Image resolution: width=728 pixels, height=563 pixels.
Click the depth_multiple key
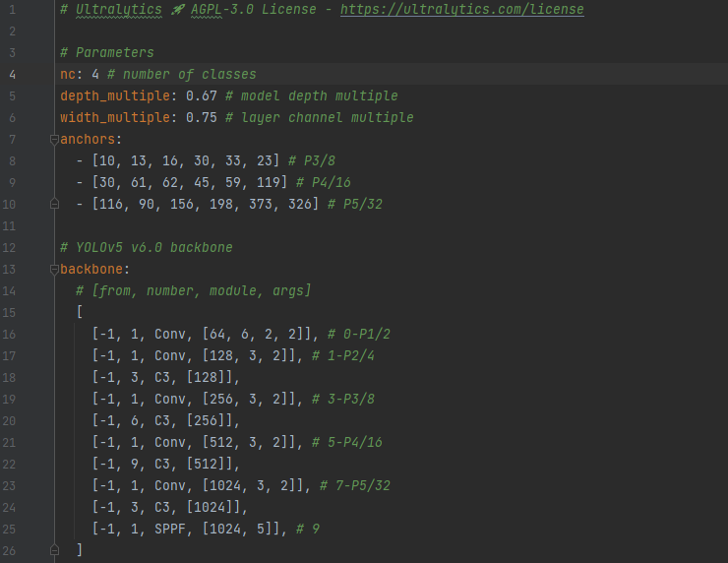pos(115,96)
